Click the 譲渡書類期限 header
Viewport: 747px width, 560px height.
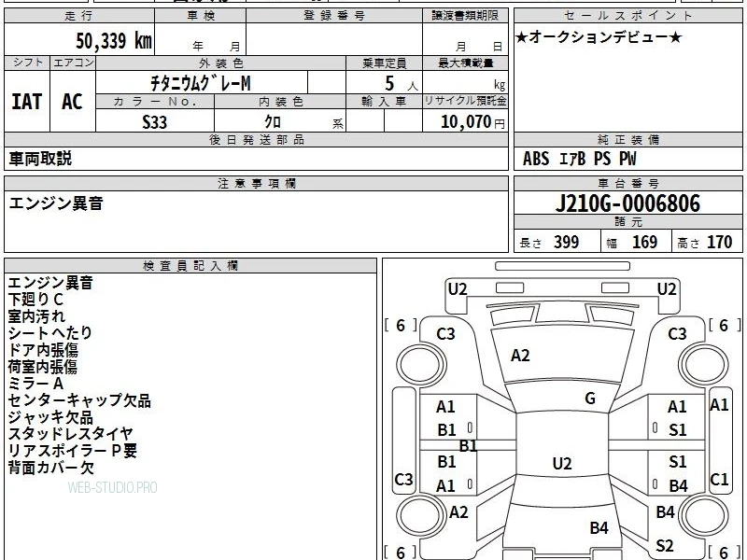(x=465, y=16)
